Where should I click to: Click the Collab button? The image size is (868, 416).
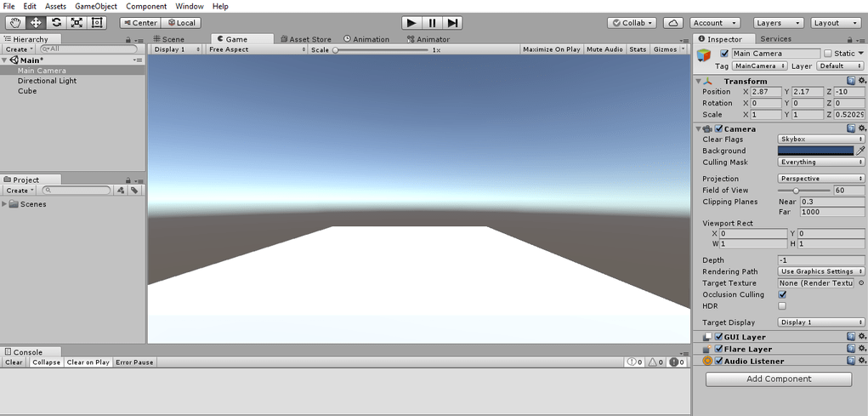pos(632,23)
